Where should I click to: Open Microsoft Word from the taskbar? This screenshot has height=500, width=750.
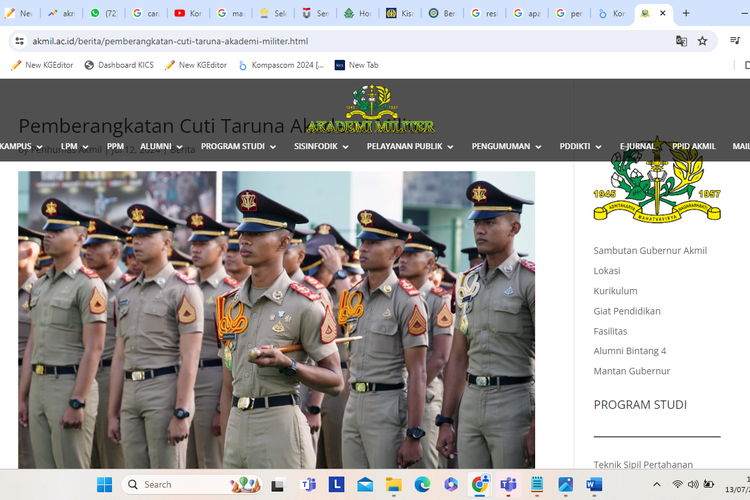tap(594, 485)
